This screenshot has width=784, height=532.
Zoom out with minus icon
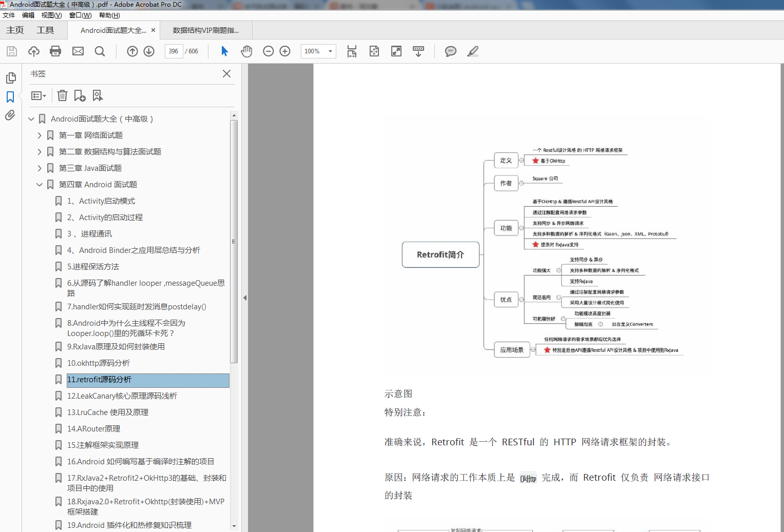268,51
